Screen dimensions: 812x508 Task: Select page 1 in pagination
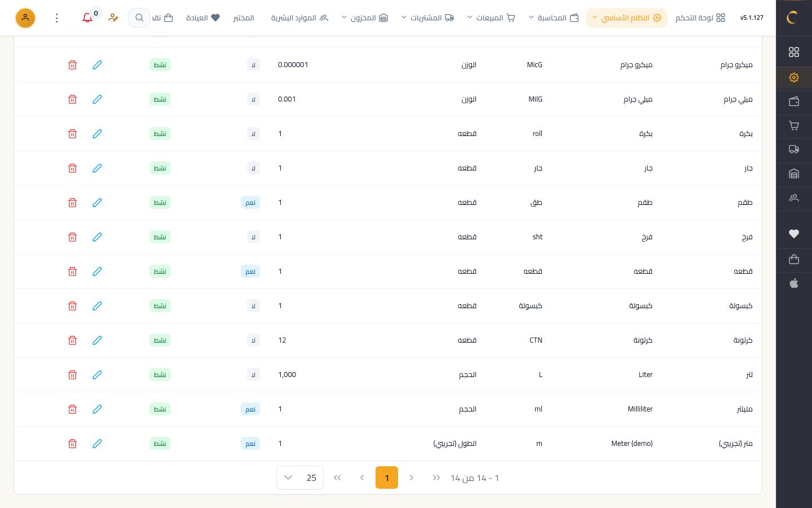[387, 478]
